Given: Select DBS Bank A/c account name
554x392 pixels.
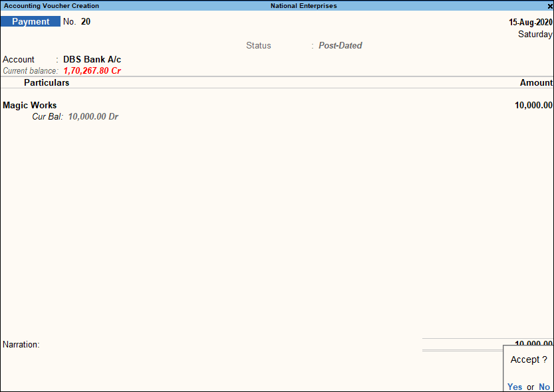Looking at the screenshot, I should tap(91, 59).
